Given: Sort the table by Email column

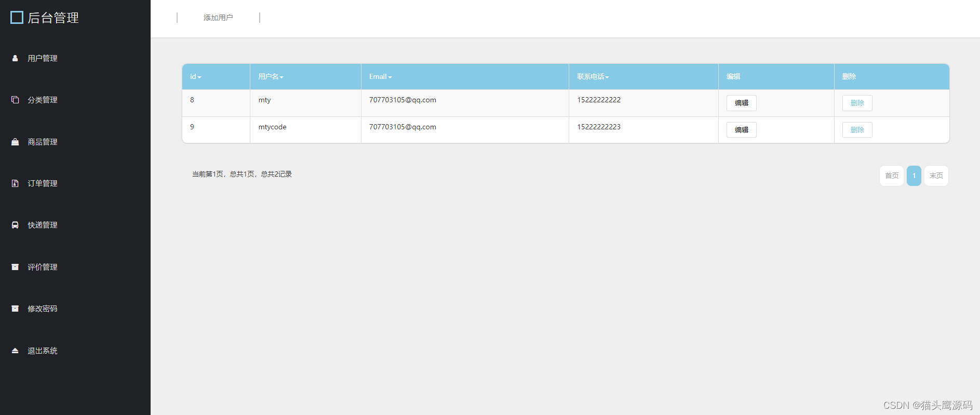Looking at the screenshot, I should coord(381,77).
